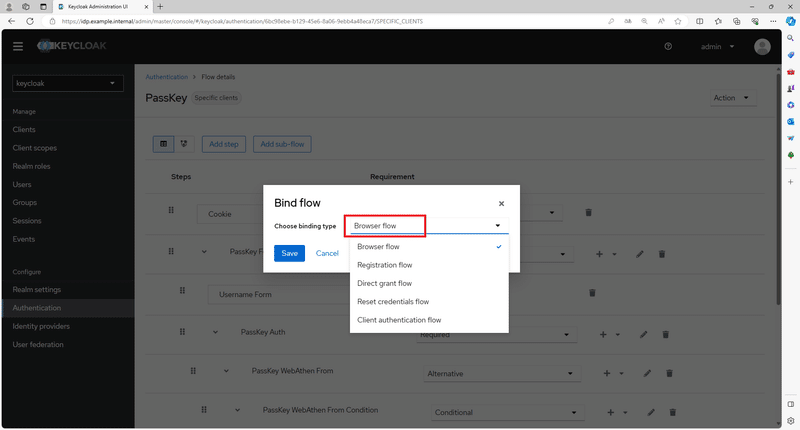The height and width of the screenshot is (430, 800).
Task: Click the browser address bar
Action: tap(327, 21)
